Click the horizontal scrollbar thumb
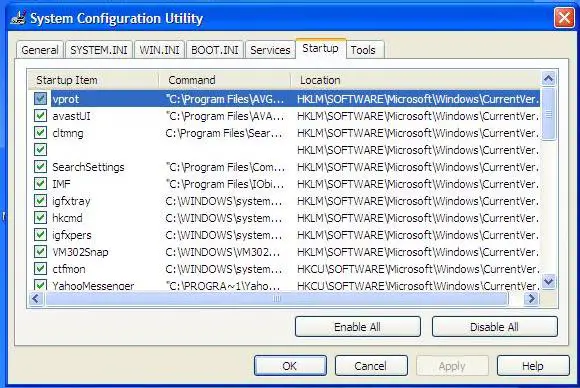Screen dimensions: 580x388 (x=277, y=298)
